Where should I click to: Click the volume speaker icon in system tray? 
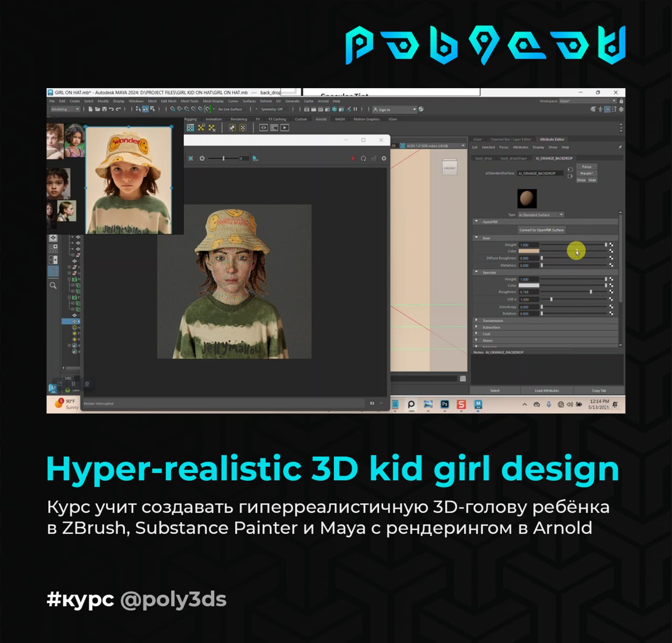coord(570,405)
